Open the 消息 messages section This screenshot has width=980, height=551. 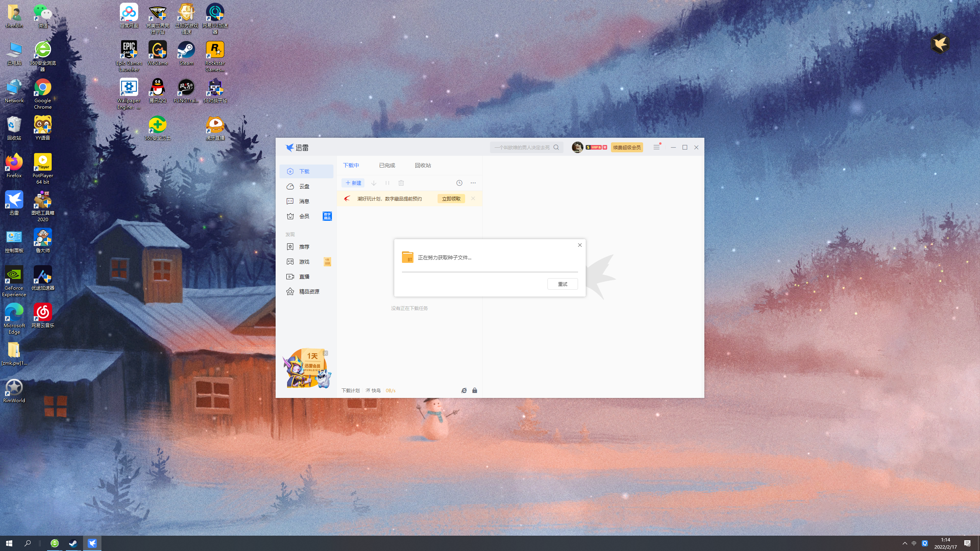(x=304, y=201)
